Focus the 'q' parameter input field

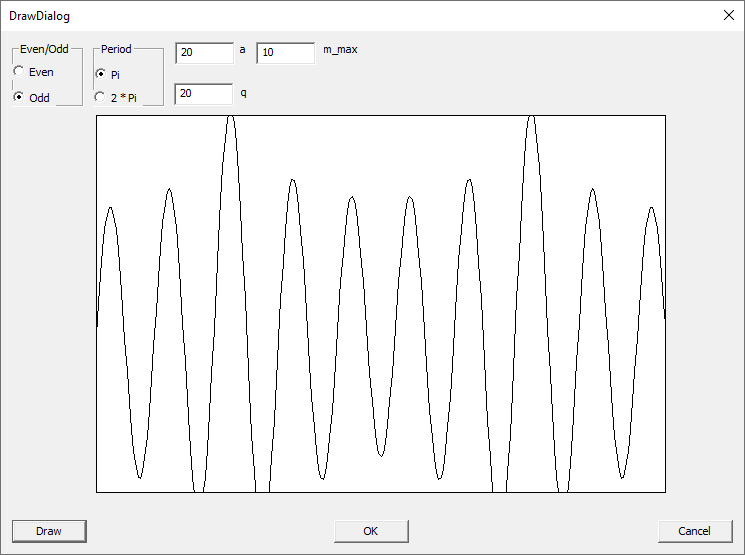click(204, 94)
